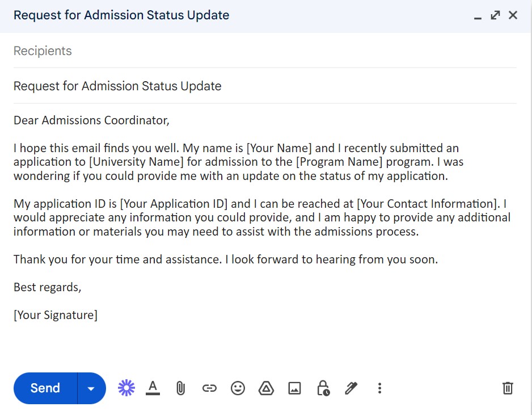
Task: Insert signature with pen icon
Action: (351, 388)
